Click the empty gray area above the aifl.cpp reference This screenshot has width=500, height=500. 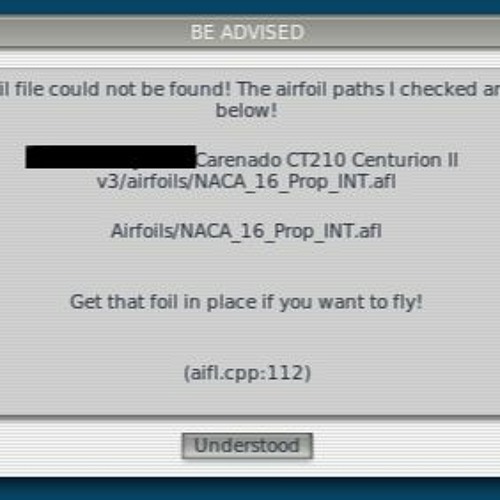point(247,338)
